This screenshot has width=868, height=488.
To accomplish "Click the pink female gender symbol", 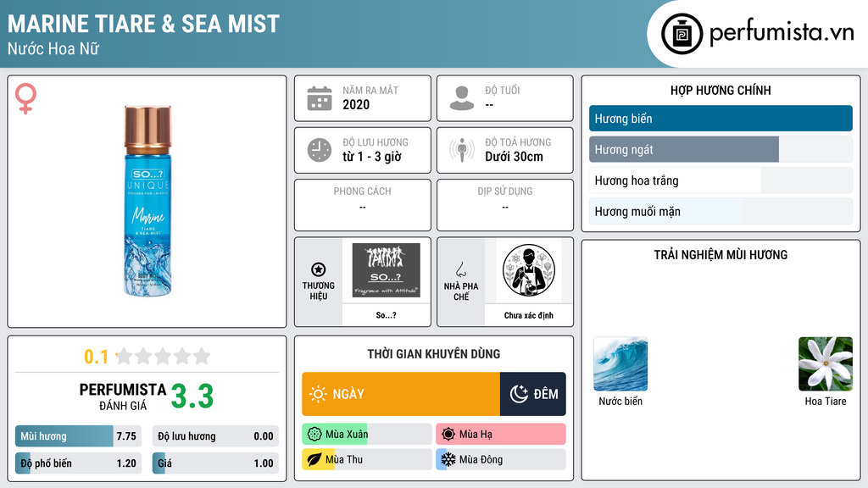I will [25, 98].
